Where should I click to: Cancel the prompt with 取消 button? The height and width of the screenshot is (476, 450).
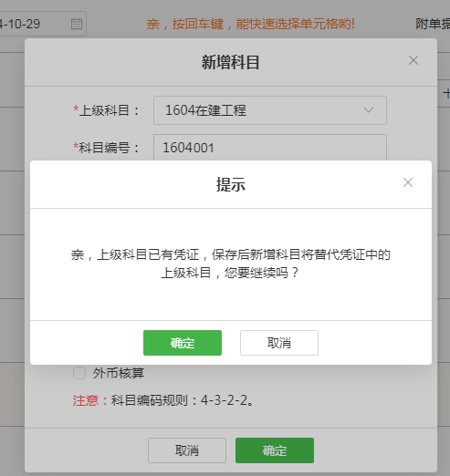(x=279, y=343)
